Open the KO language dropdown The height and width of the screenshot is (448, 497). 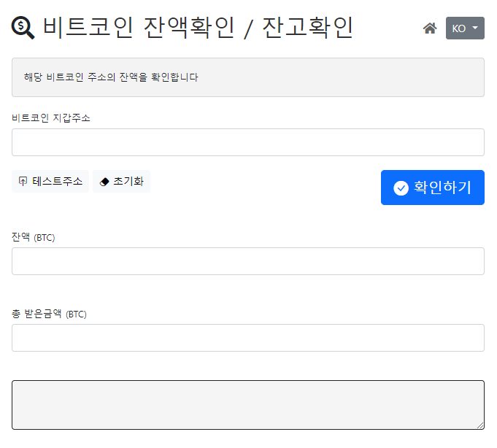pyautogui.click(x=465, y=28)
